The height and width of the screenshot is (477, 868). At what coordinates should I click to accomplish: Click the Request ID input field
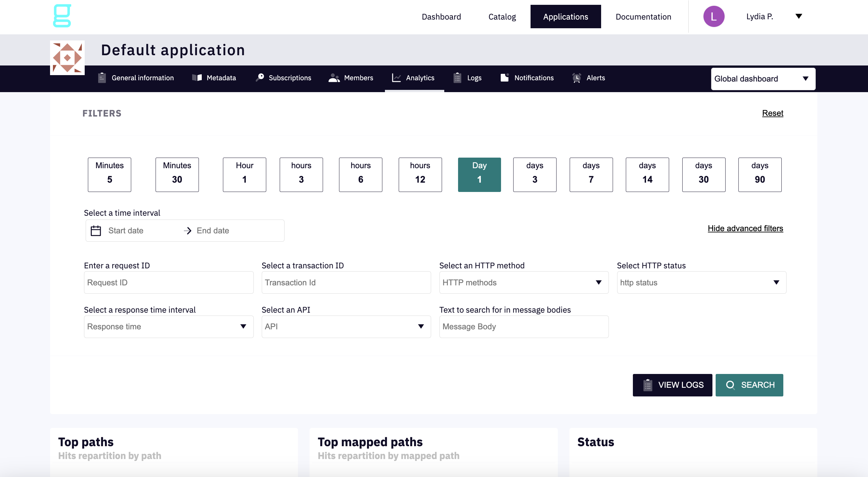coord(168,282)
